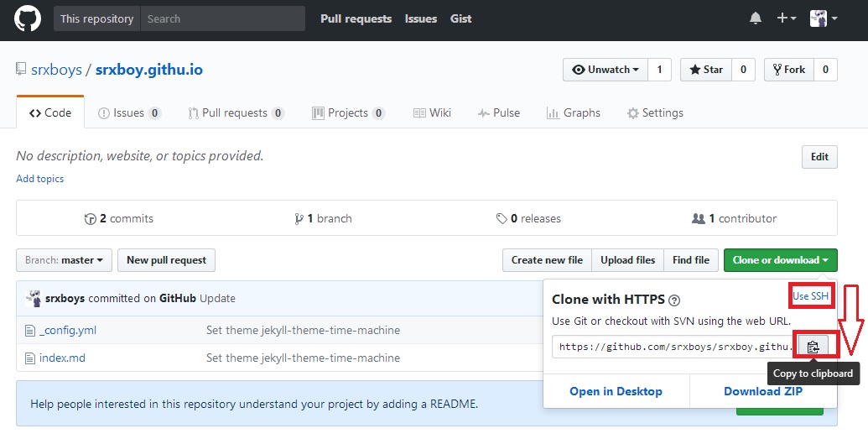Screen dimensions: 868x444
Task: Click the stargazers count beside Star
Action: (743, 70)
